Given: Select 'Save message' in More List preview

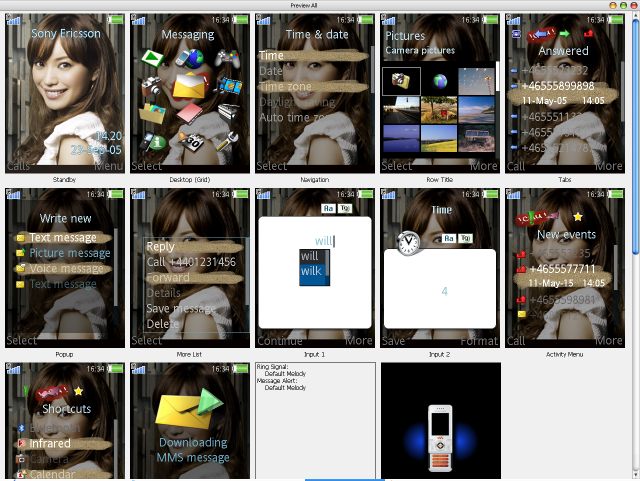Looking at the screenshot, I should click(195, 309).
